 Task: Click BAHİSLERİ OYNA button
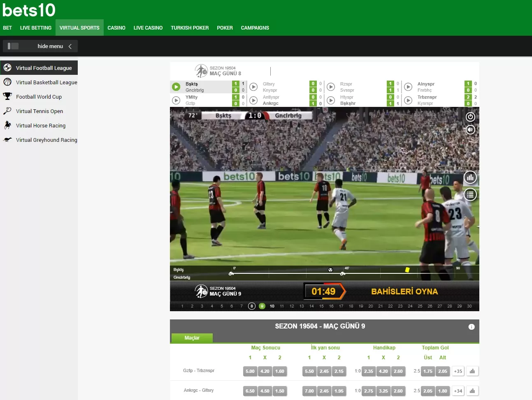coord(404,291)
